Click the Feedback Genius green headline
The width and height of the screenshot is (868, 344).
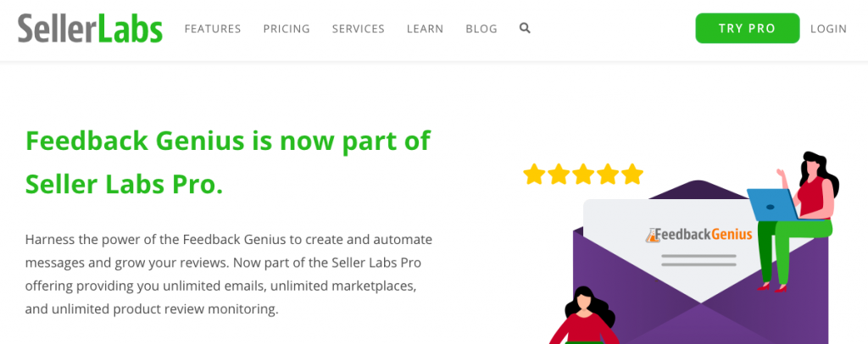(x=227, y=163)
